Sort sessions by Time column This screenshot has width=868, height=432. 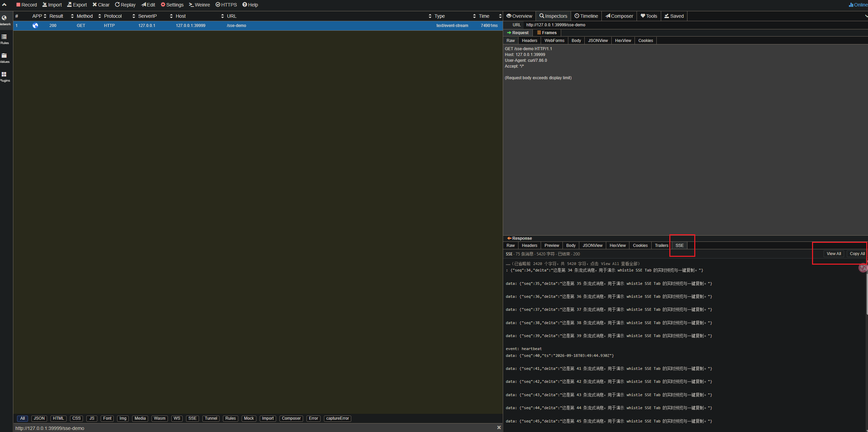click(490, 16)
